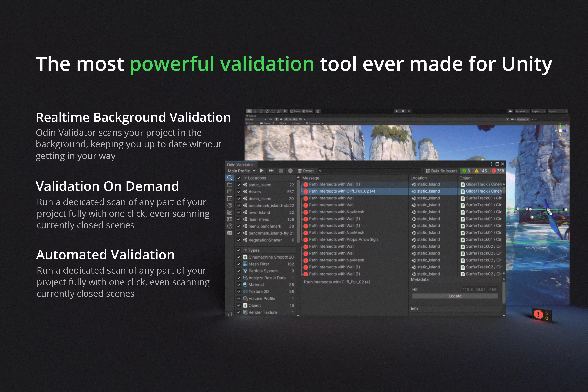588x392 pixels.
Task: Toggle the Texture 2D type checkbox
Action: coord(239,292)
